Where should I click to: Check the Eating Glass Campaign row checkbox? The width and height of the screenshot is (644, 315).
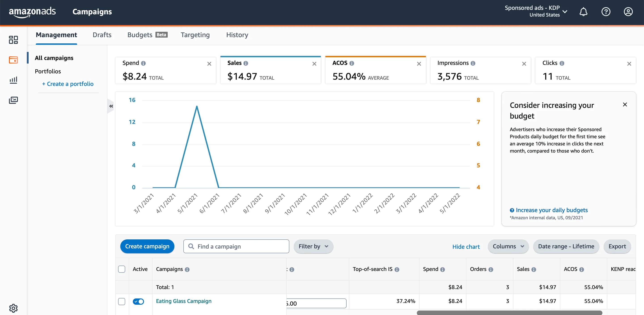[x=122, y=301]
